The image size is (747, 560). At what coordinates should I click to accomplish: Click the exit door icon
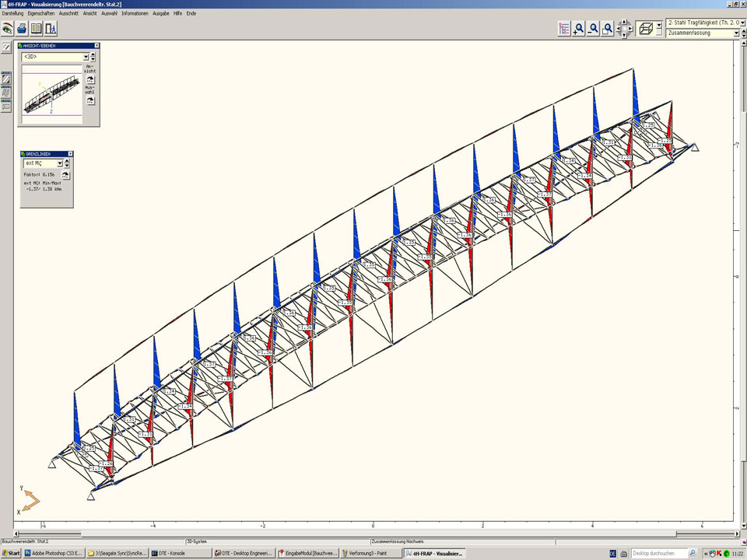(x=51, y=29)
